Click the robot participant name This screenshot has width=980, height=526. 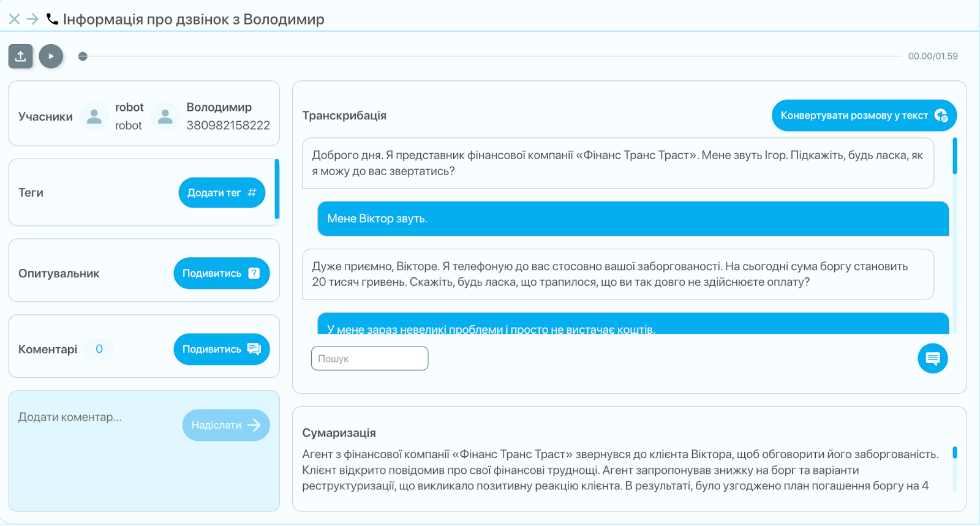(129, 107)
